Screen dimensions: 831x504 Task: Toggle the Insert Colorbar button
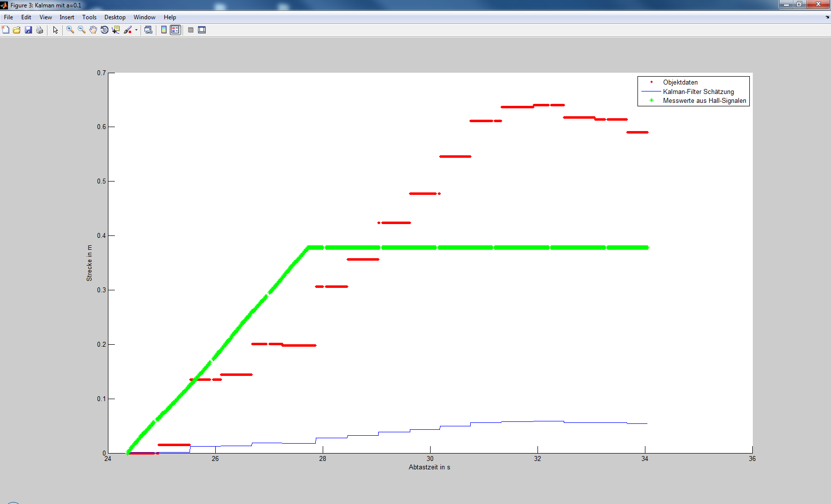pyautogui.click(x=164, y=30)
